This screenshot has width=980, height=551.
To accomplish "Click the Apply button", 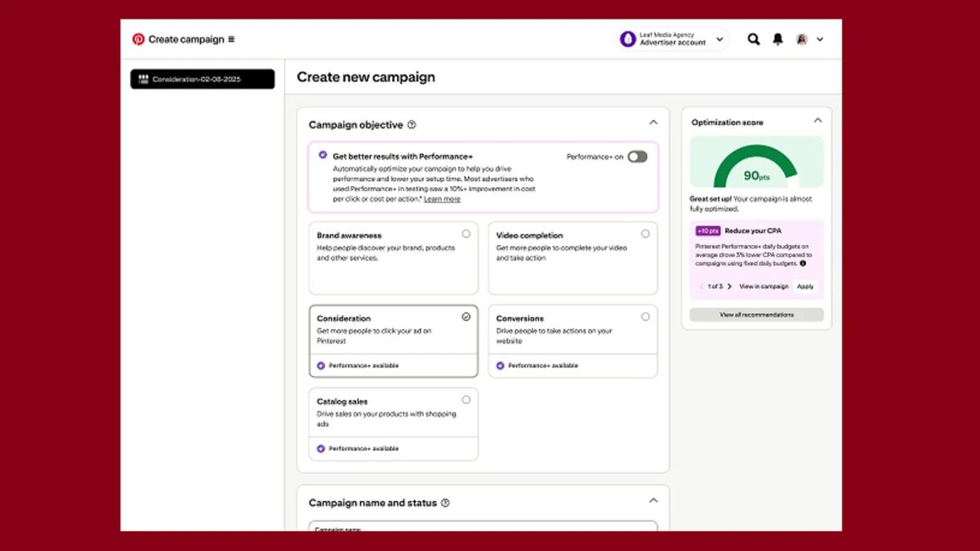I will click(805, 287).
